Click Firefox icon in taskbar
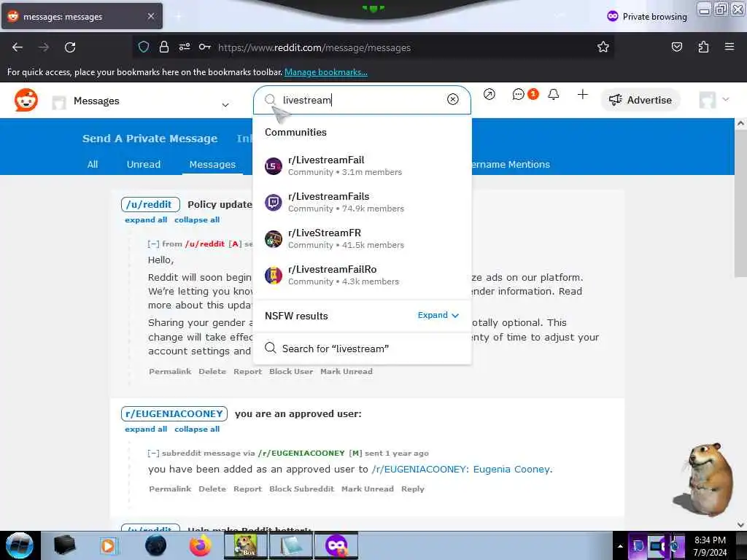 pyautogui.click(x=200, y=545)
